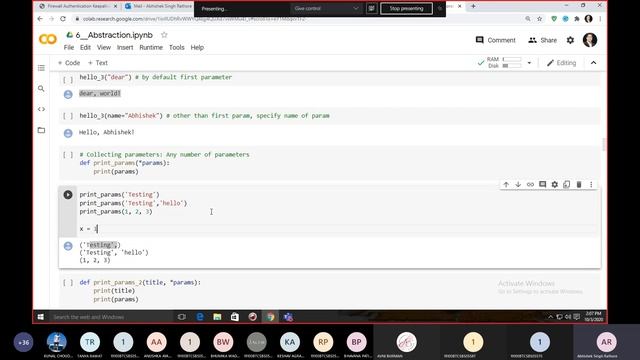
Task: Open browser extensions puzzle icon
Action: [x=577, y=19]
